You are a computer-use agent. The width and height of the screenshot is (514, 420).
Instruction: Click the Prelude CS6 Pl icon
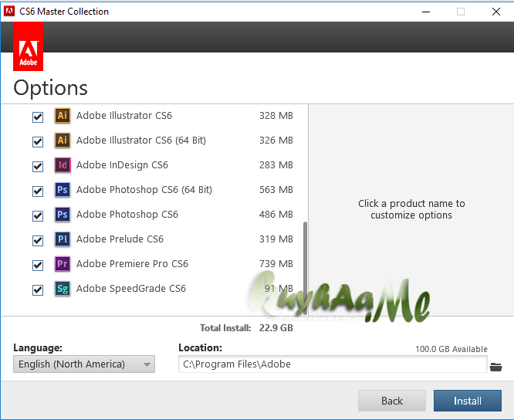[63, 239]
